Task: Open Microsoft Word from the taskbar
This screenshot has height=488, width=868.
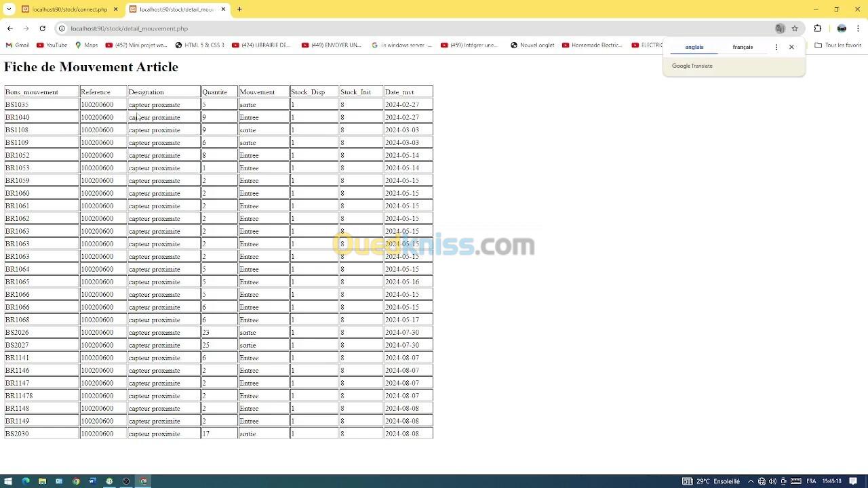Action: pyautogui.click(x=92, y=481)
